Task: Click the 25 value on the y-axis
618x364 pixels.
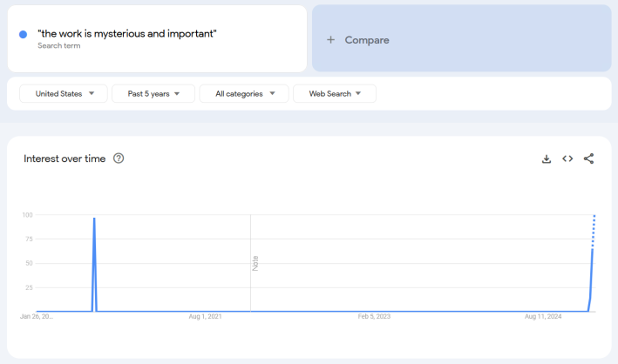Action: [29, 287]
